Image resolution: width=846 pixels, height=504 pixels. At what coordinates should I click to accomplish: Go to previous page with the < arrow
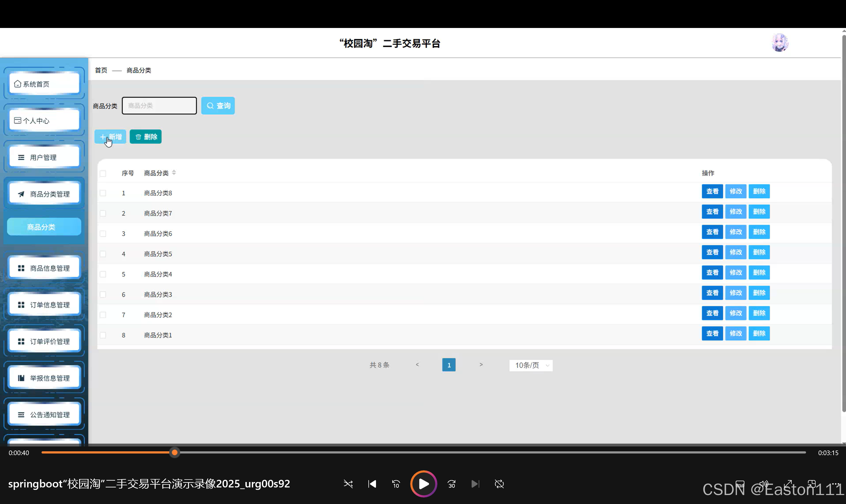pyautogui.click(x=417, y=364)
